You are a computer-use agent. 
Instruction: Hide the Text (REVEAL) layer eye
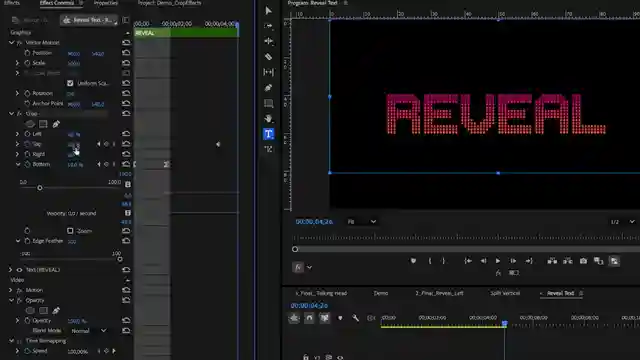[x=19, y=270]
